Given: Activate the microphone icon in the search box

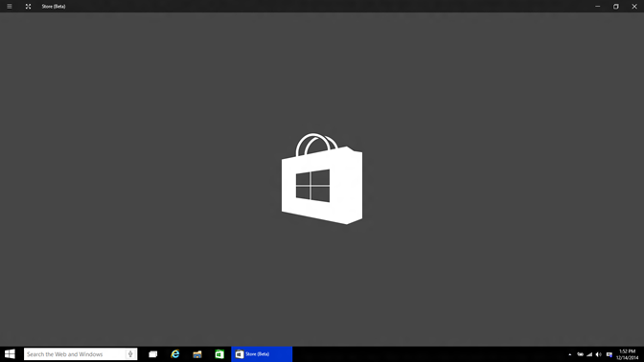Looking at the screenshot, I should [130, 353].
